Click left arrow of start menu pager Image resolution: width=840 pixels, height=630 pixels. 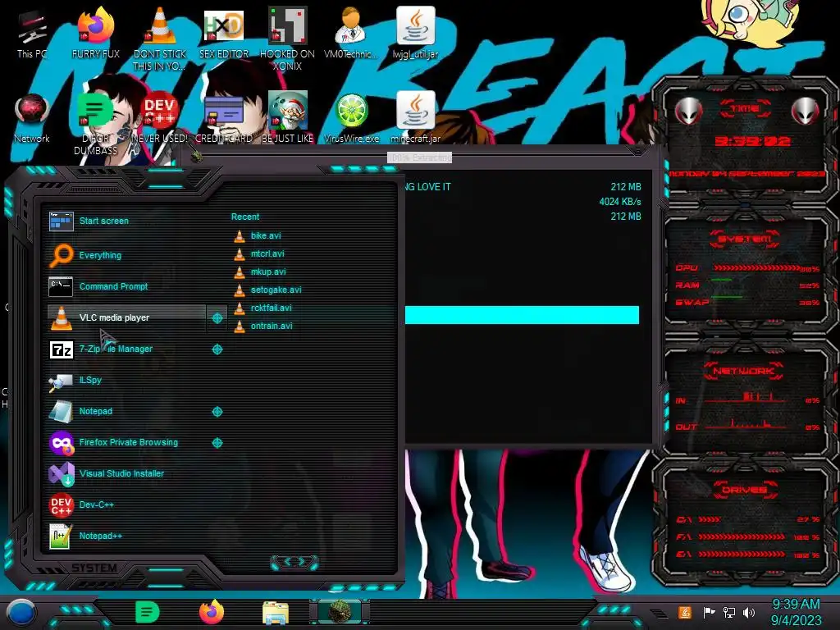tap(286, 561)
